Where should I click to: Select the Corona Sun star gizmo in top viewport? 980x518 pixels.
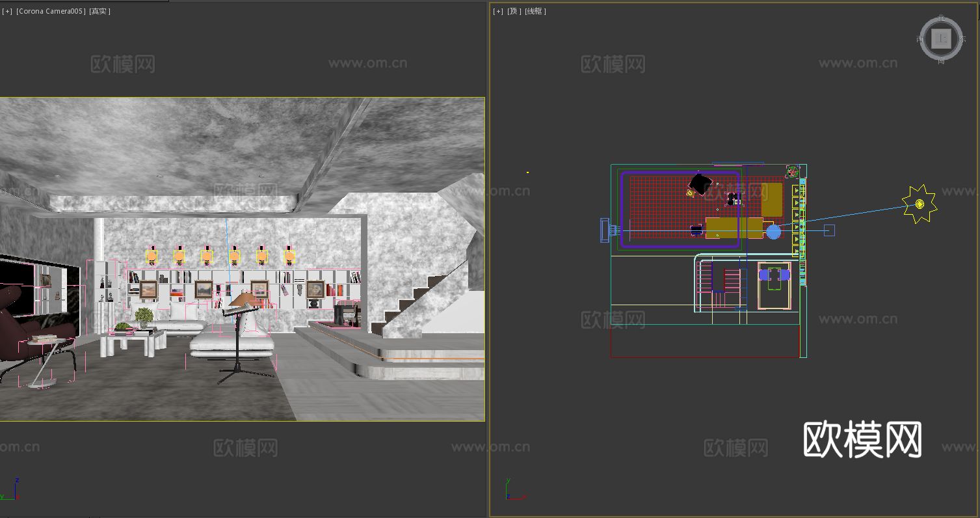(x=918, y=203)
